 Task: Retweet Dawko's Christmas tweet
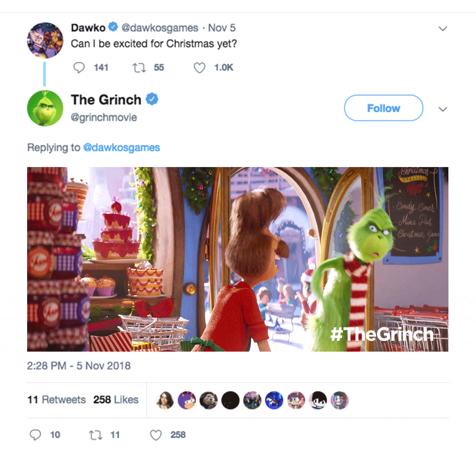pos(139,68)
